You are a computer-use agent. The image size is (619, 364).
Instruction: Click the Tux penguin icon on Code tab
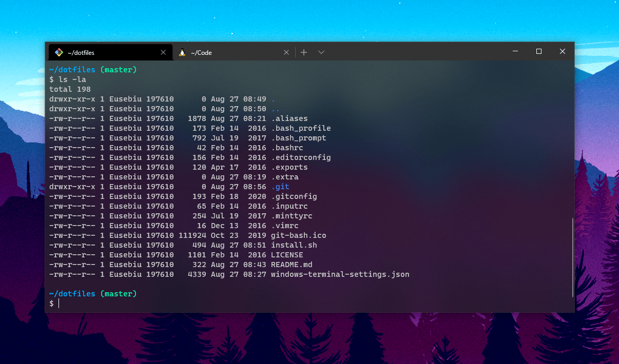click(x=181, y=52)
